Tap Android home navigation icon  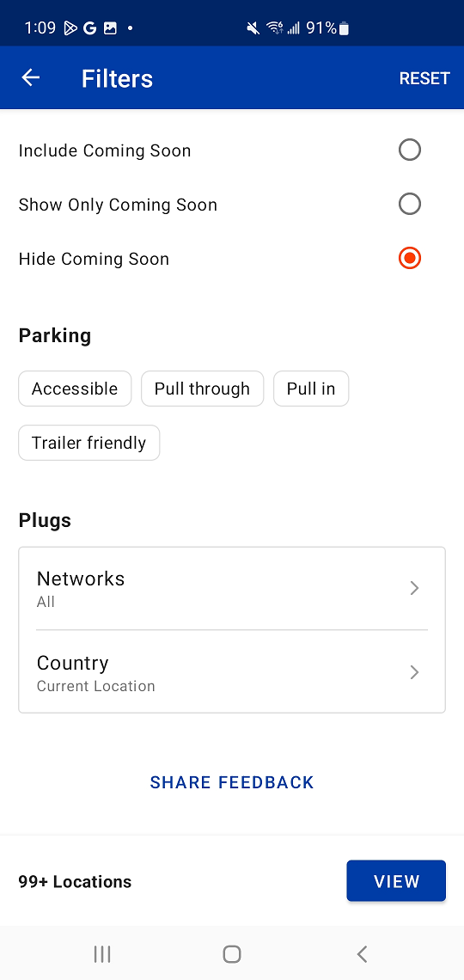point(232,953)
